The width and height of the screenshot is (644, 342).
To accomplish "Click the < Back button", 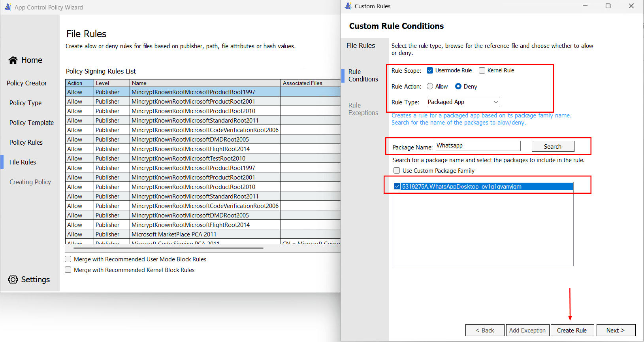I will point(485,330).
